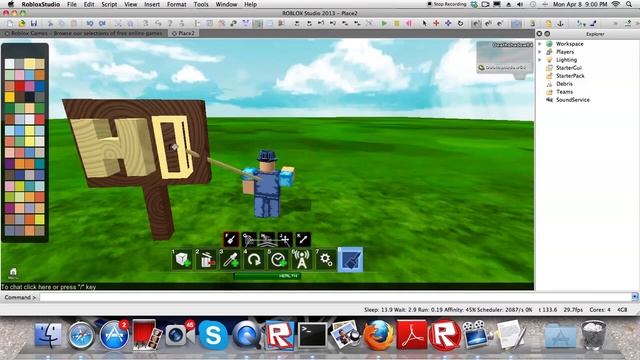The width and height of the screenshot is (640, 360).
Task: Click the Anchor tool icon in the toolbar
Action: (560, 24)
